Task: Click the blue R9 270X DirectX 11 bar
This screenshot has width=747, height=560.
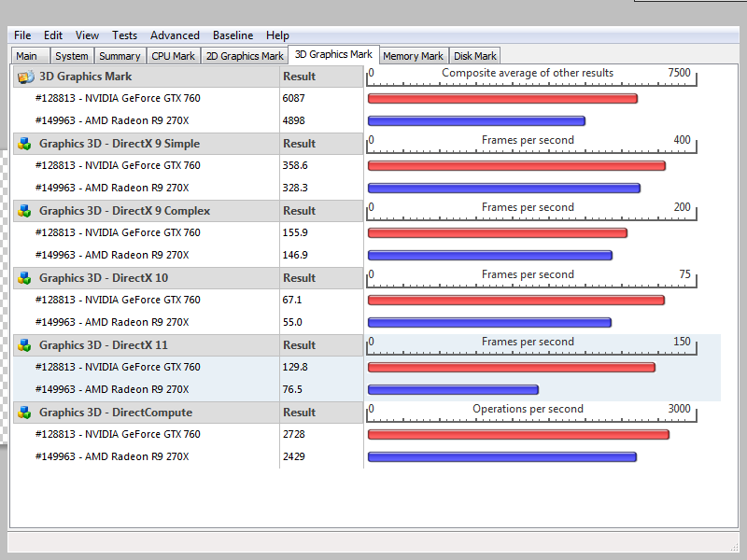Action: 453,390
